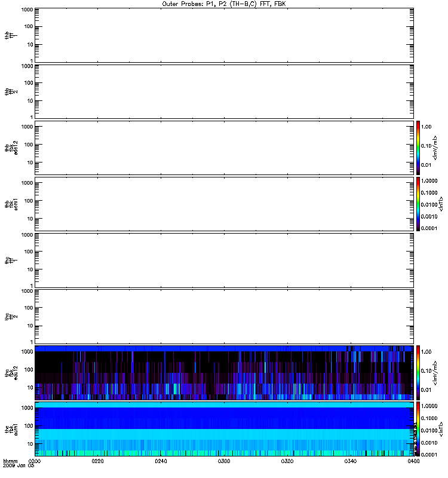This screenshot has height=478, width=448.
Task: Click the 'thc fff 2' y-axis label
Action: click(11, 317)
